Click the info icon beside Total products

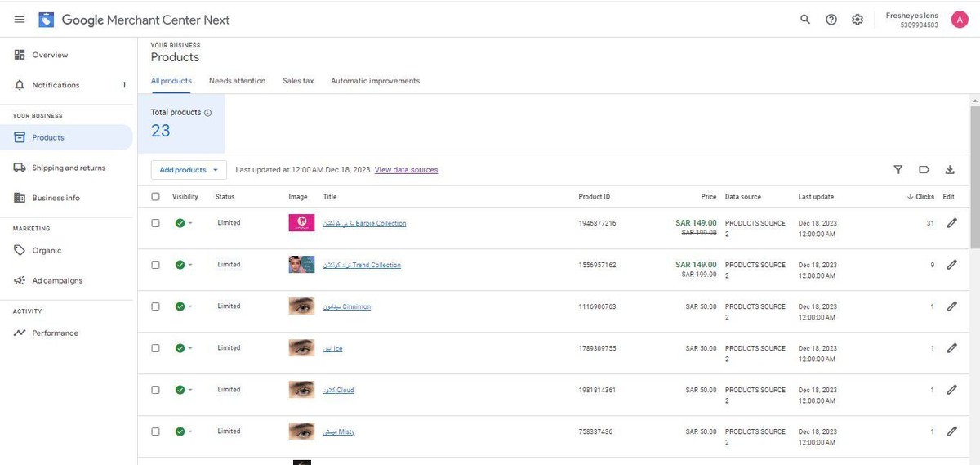(x=207, y=113)
